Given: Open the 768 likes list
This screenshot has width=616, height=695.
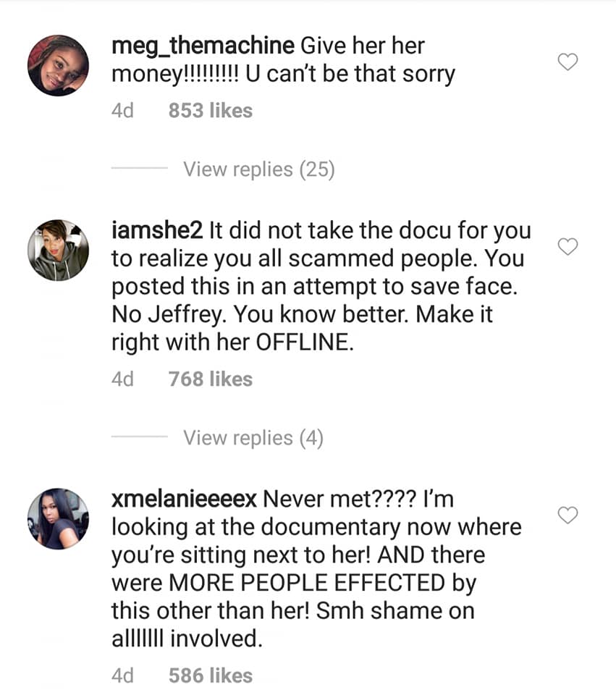Looking at the screenshot, I should click(210, 379).
